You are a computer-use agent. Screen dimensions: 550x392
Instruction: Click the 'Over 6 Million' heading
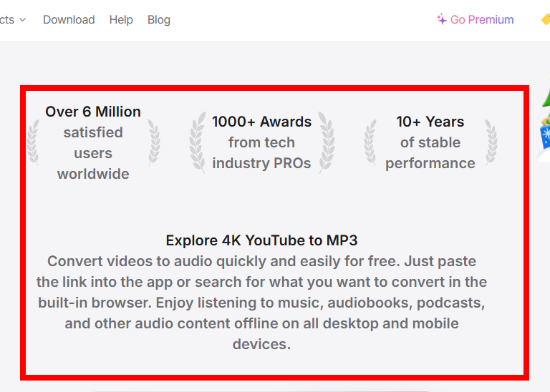(x=93, y=112)
